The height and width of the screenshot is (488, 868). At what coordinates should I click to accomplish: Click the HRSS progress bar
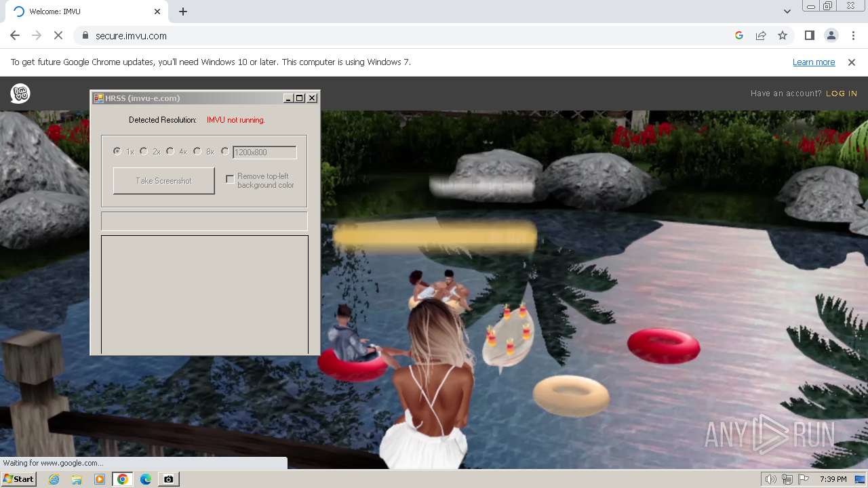coord(204,221)
